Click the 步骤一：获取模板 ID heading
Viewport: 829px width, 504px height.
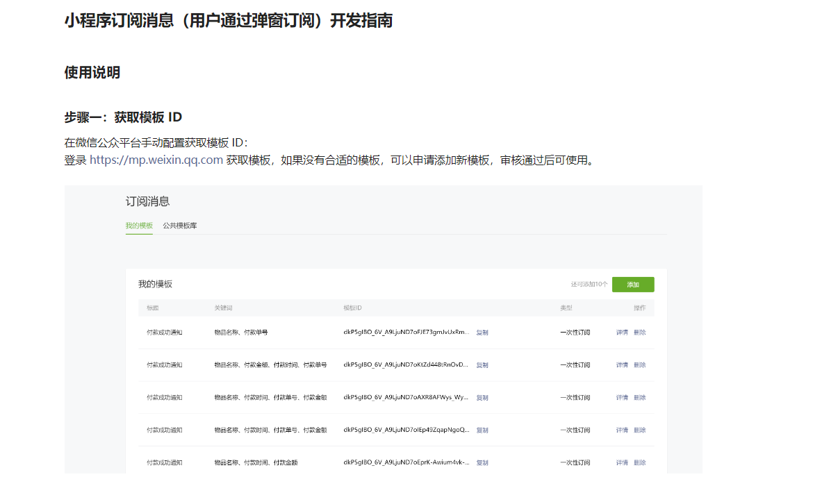[123, 117]
